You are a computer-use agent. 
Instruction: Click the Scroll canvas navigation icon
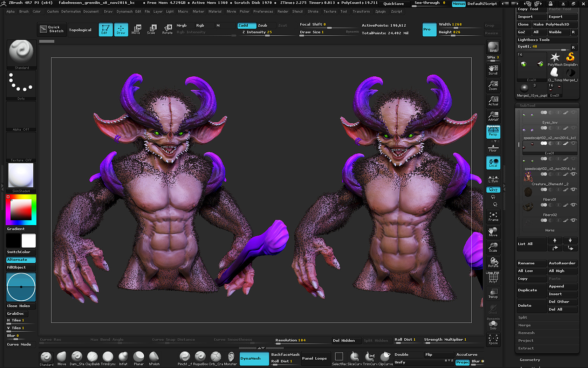(493, 70)
